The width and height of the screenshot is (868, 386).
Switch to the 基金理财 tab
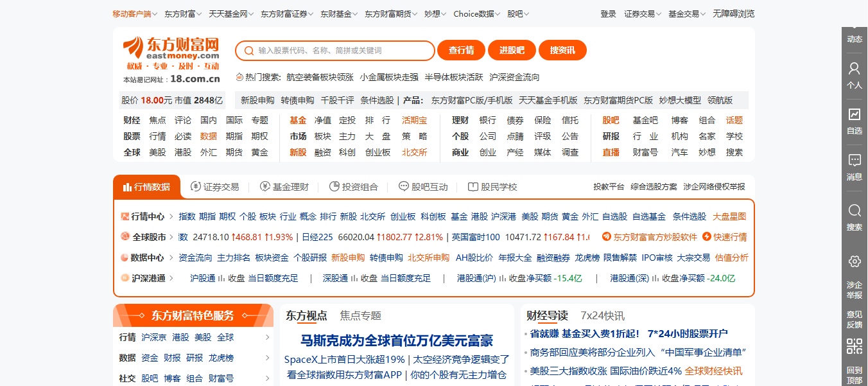(284, 187)
